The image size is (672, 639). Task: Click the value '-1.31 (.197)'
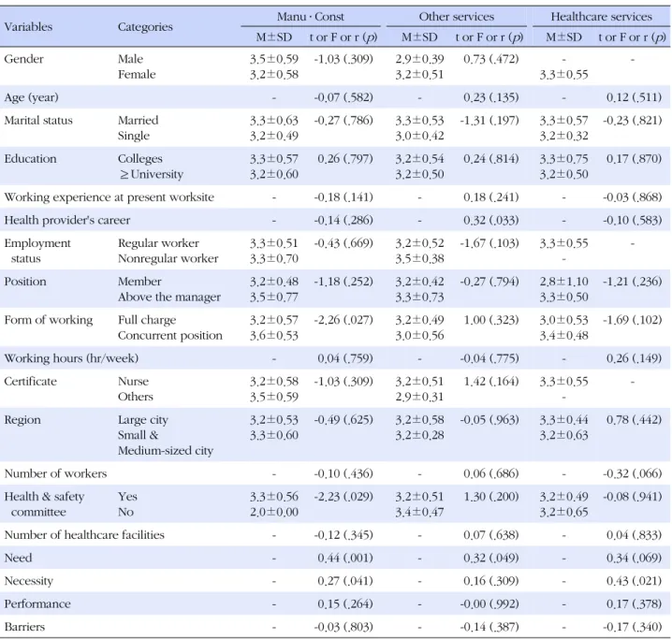tap(489, 120)
